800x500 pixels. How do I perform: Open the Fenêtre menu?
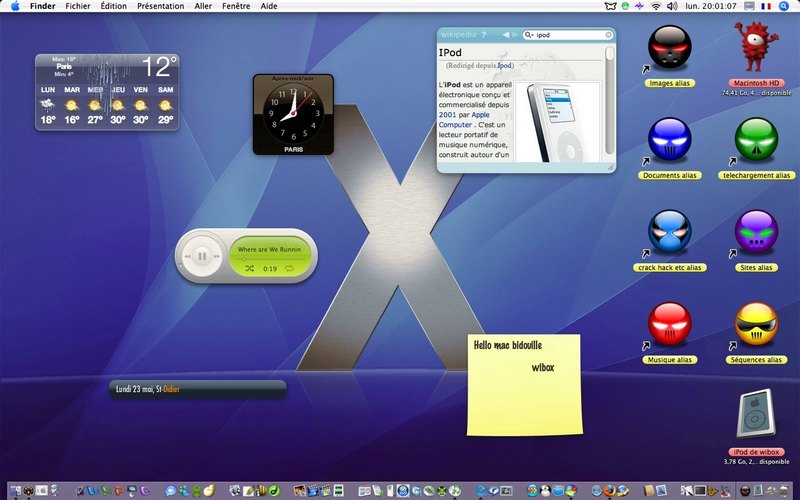pyautogui.click(x=236, y=6)
